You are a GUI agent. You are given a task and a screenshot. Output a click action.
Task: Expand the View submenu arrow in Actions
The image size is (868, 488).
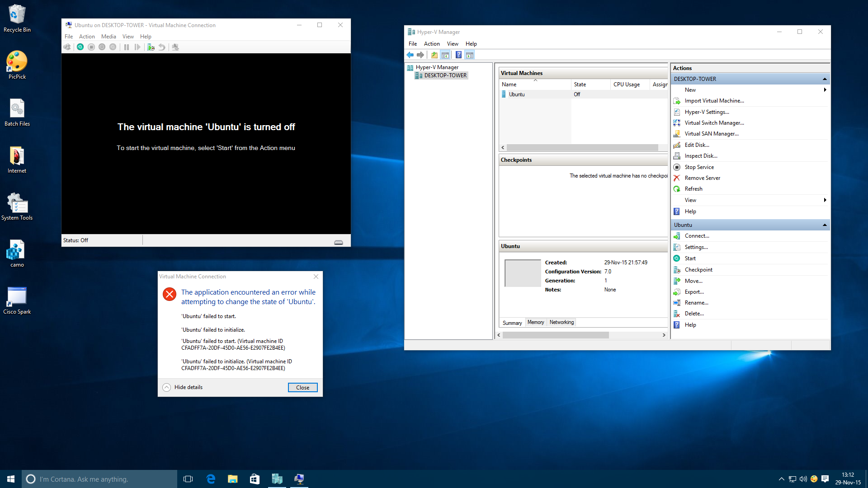[x=825, y=200]
